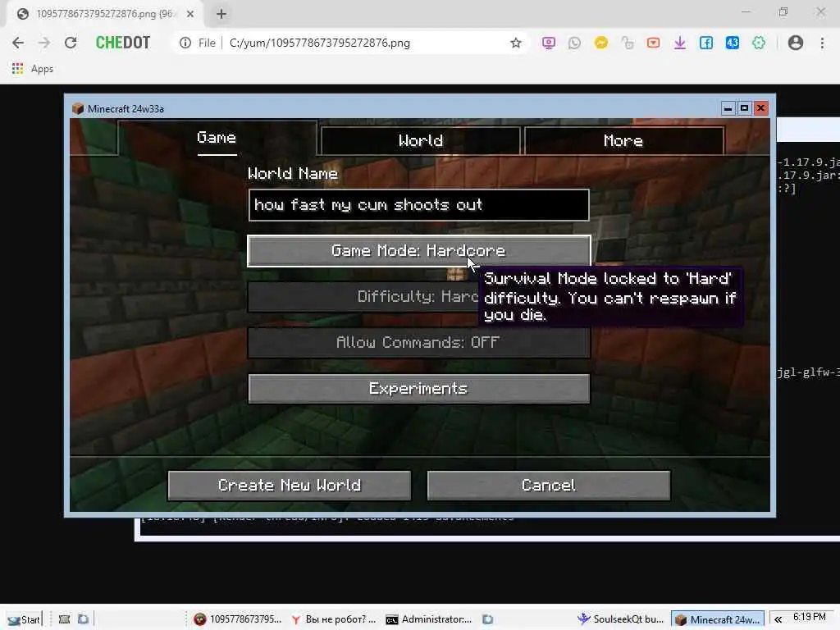The image size is (840, 630).
Task: Open the Facebook extension icon
Action: pyautogui.click(x=706, y=43)
